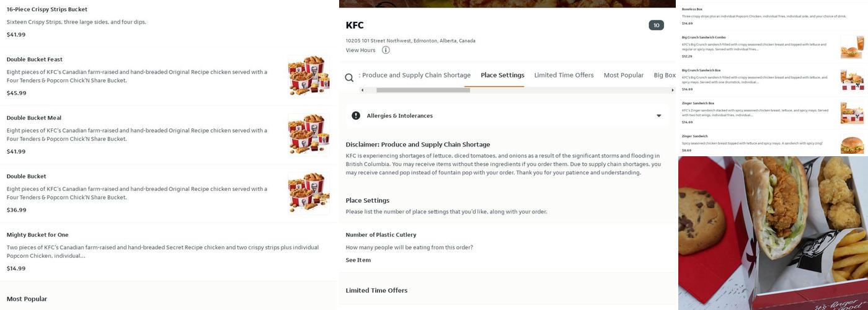
Task: Open the Double Bucket Meal image
Action: 308,134
